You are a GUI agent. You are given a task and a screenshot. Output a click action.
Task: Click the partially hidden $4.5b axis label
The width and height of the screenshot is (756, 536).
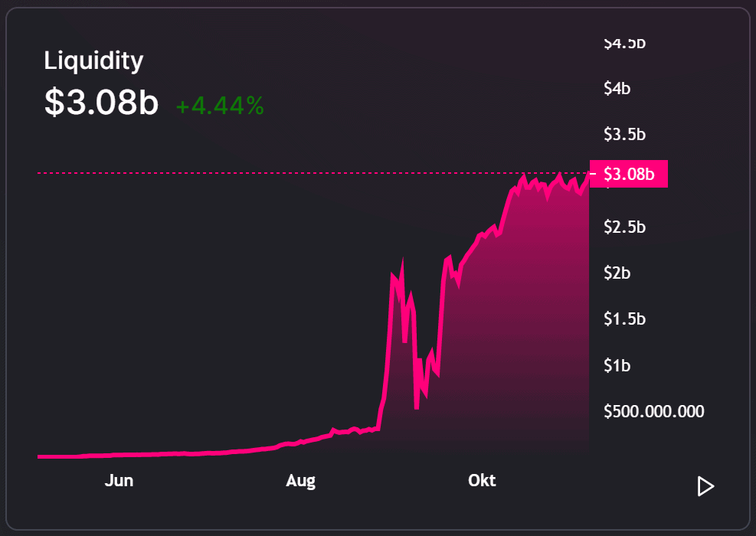pos(624,44)
